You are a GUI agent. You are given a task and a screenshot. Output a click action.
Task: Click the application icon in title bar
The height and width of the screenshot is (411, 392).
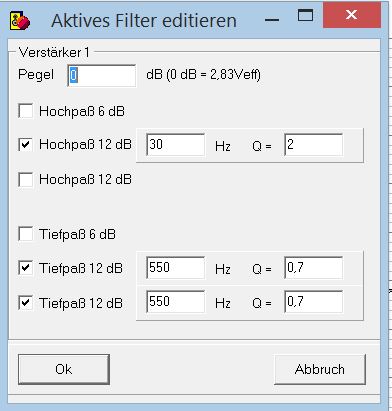20,21
